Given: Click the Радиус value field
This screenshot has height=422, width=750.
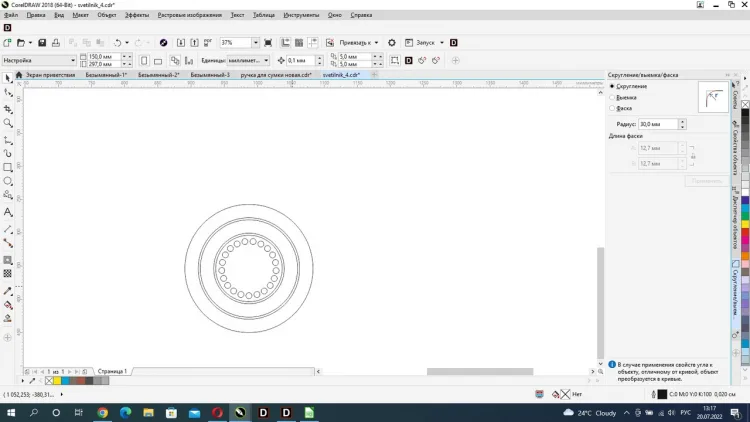Looking at the screenshot, I should coord(658,124).
